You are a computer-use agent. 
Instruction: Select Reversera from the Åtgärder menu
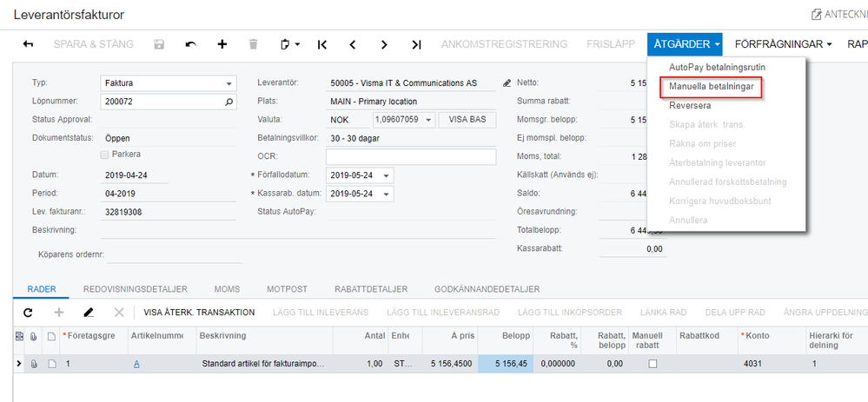[690, 105]
